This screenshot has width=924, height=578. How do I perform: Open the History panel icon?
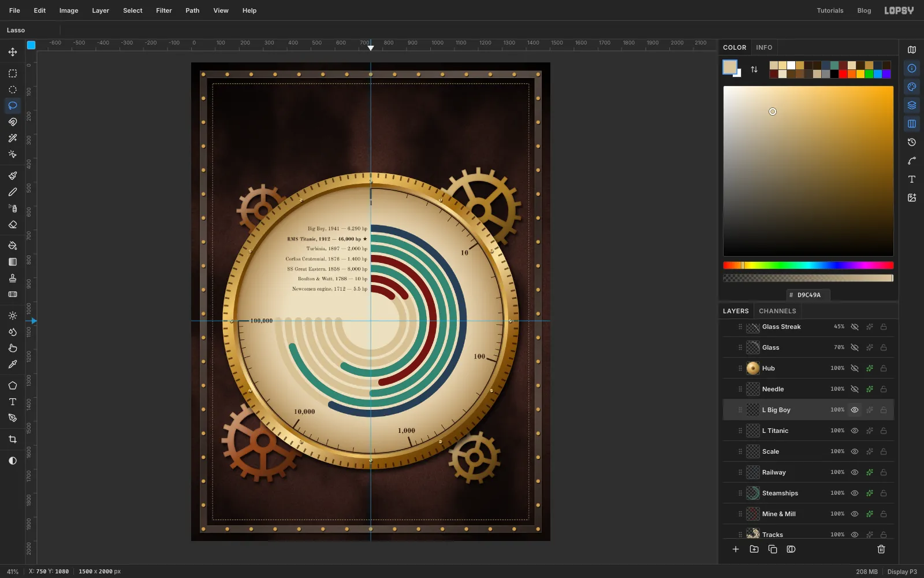coord(912,142)
